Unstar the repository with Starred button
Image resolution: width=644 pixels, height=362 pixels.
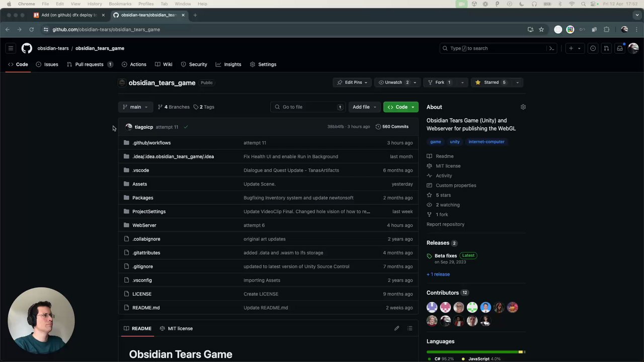click(491, 82)
